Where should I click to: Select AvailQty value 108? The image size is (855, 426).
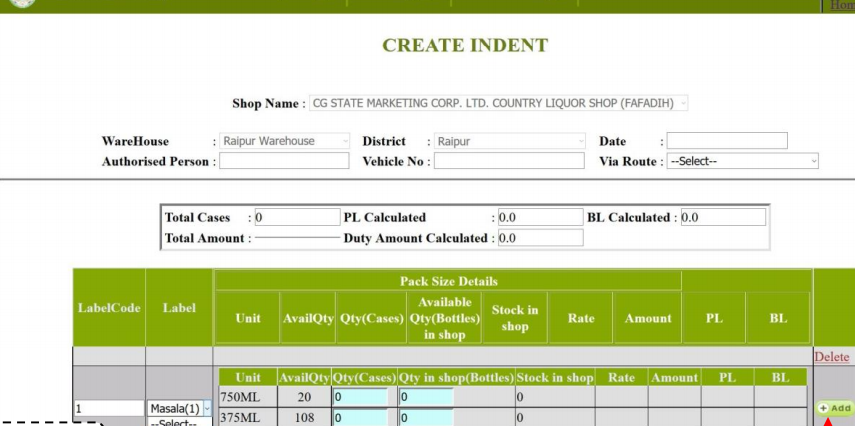tap(304, 418)
